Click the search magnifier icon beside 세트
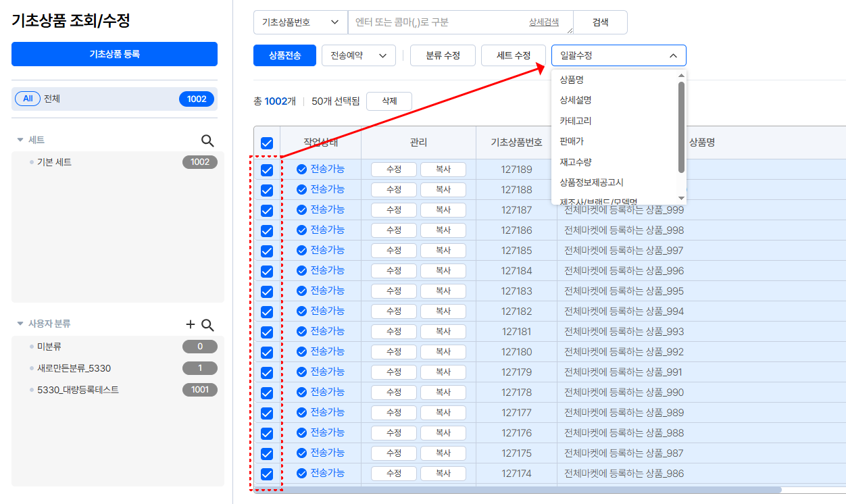The width and height of the screenshot is (846, 504). pos(207,141)
